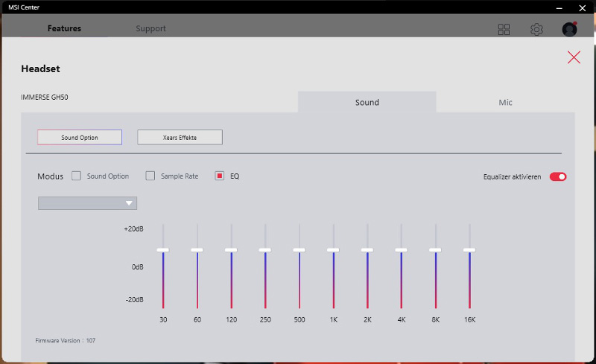596x364 pixels.
Task: Click the 2K slider handle
Action: pyautogui.click(x=367, y=250)
